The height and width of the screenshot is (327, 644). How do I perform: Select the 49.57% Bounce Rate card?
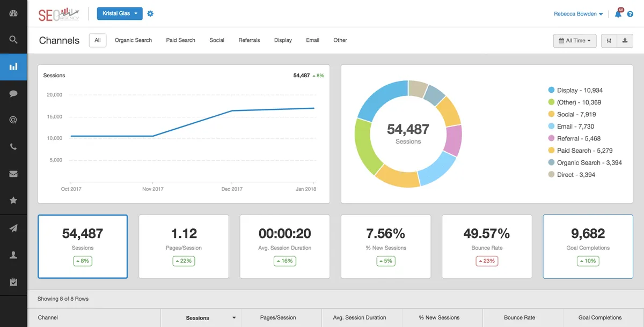[487, 247]
